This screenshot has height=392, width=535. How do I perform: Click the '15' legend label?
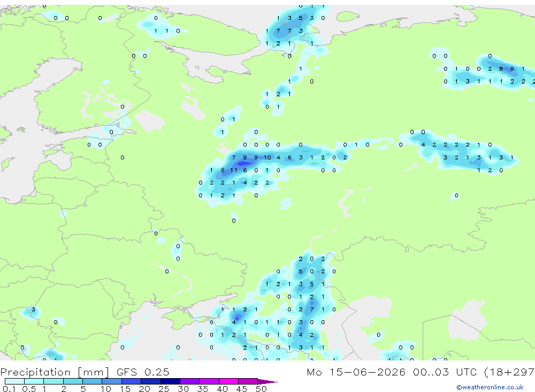tap(125, 389)
